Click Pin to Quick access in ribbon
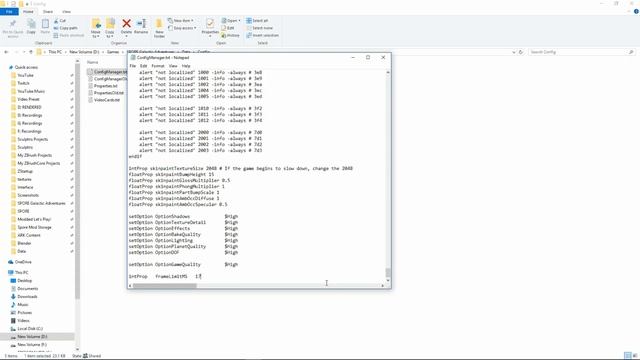This screenshot has width=640, height=360. [x=13, y=28]
